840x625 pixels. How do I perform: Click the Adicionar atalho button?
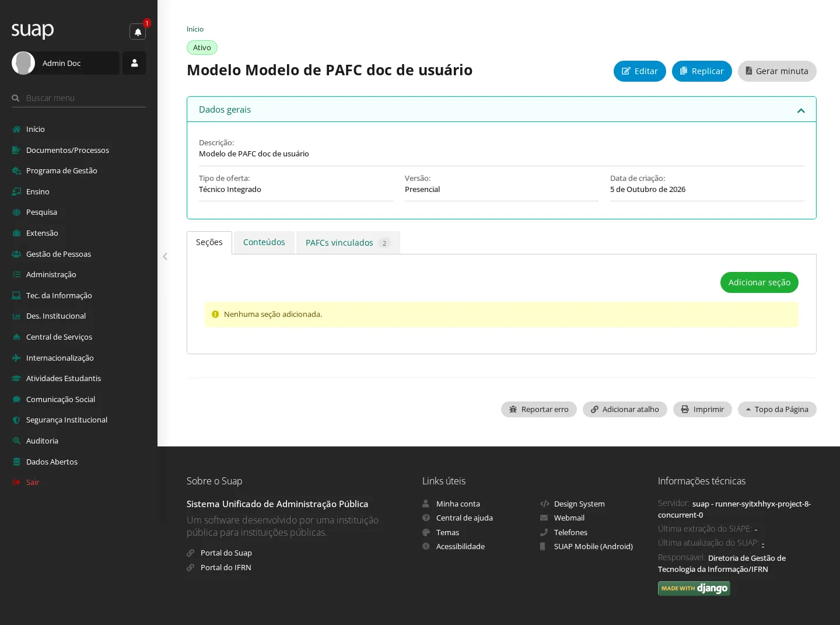coord(625,409)
